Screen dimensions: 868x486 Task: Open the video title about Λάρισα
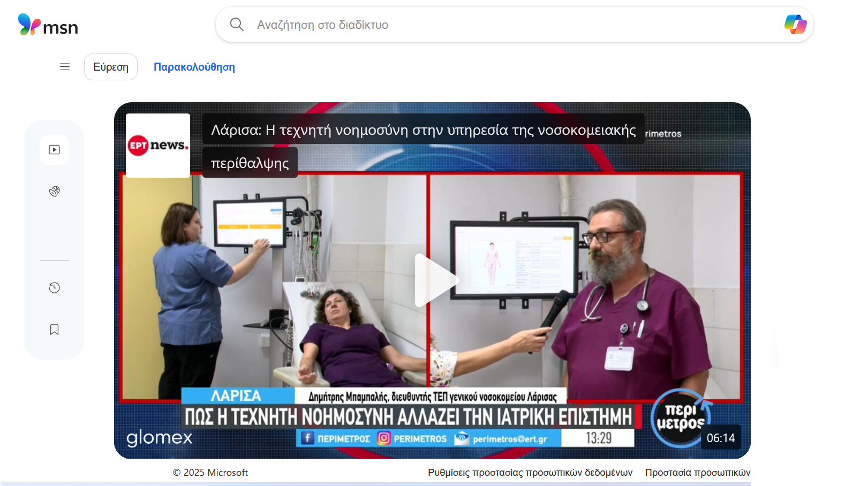click(x=423, y=130)
